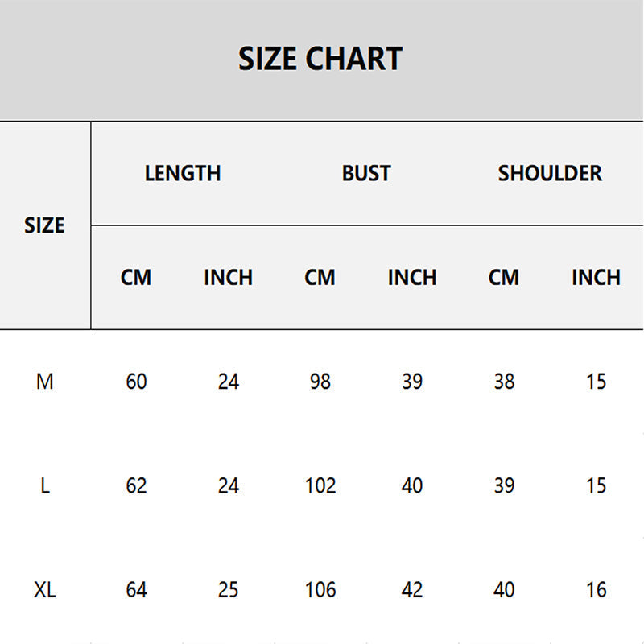Select the CM subheader under LENGTH

coord(136,277)
